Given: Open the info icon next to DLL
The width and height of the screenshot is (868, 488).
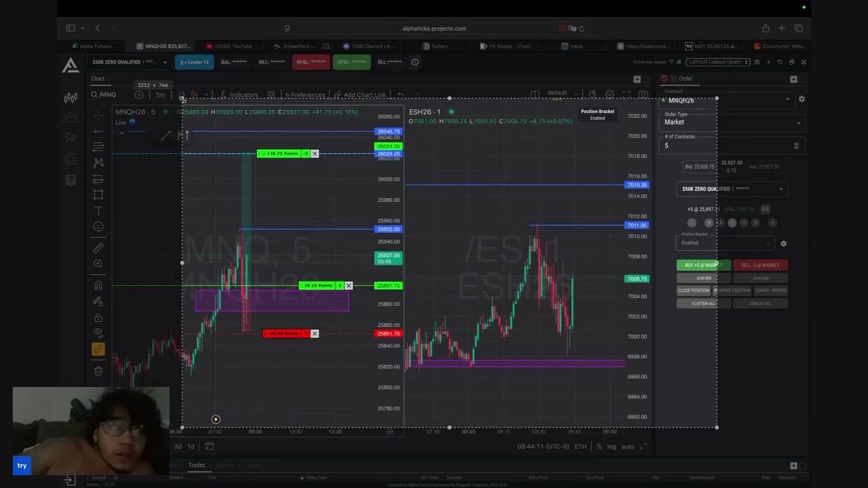Looking at the screenshot, I should point(415,62).
